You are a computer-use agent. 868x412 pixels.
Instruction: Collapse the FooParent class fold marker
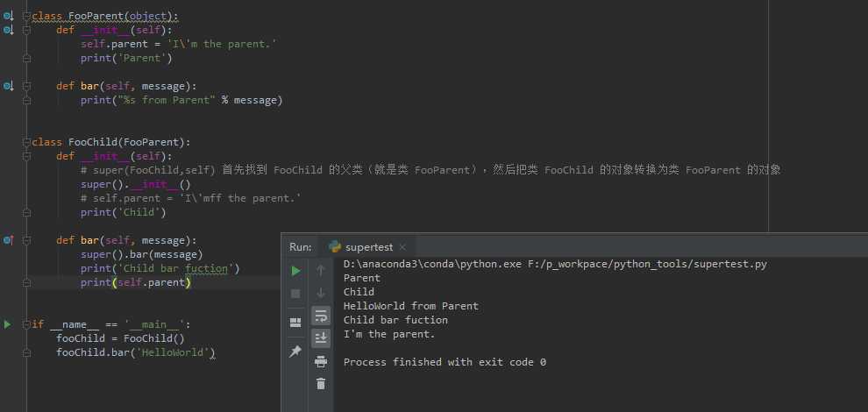[x=26, y=16]
